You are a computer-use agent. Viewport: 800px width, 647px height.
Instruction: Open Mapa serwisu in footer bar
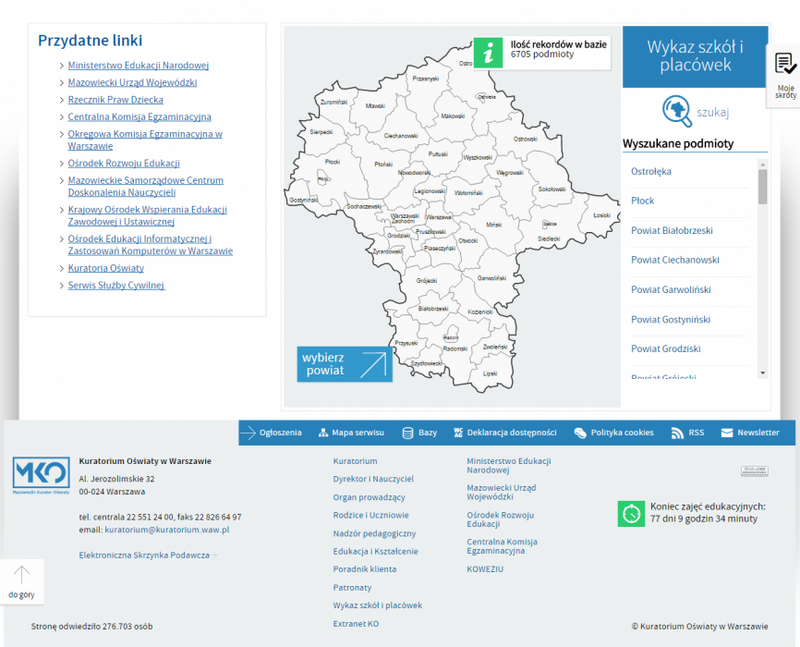(x=351, y=433)
